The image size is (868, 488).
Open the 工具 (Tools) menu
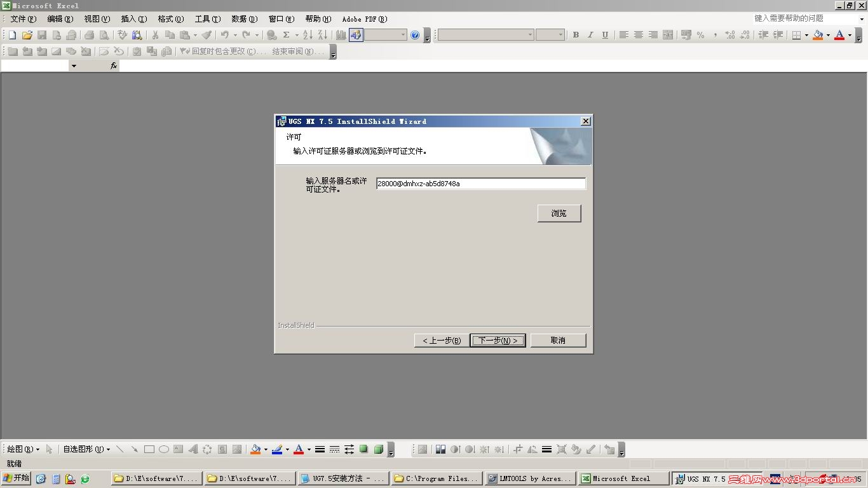point(207,19)
